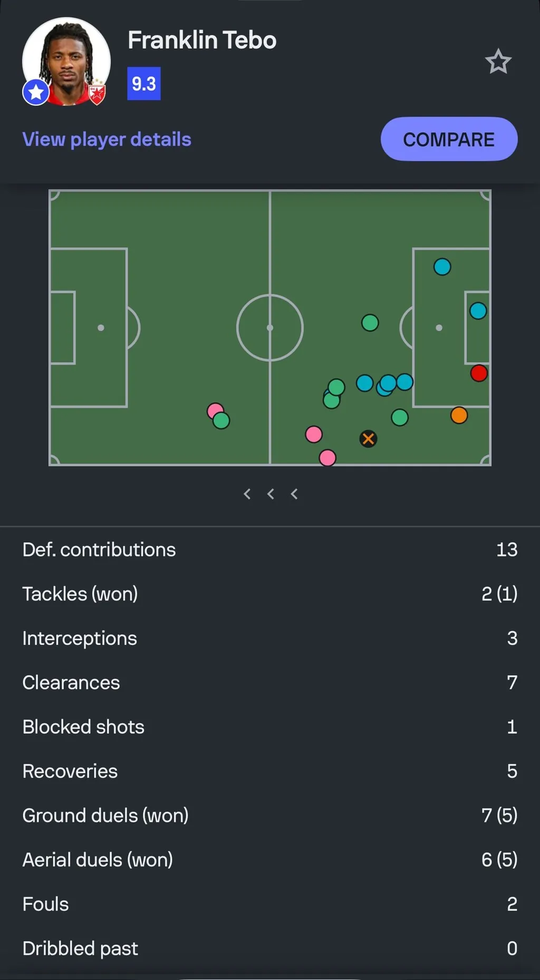Select the Def. contributions stat row
The image size is (540, 980).
tap(270, 550)
